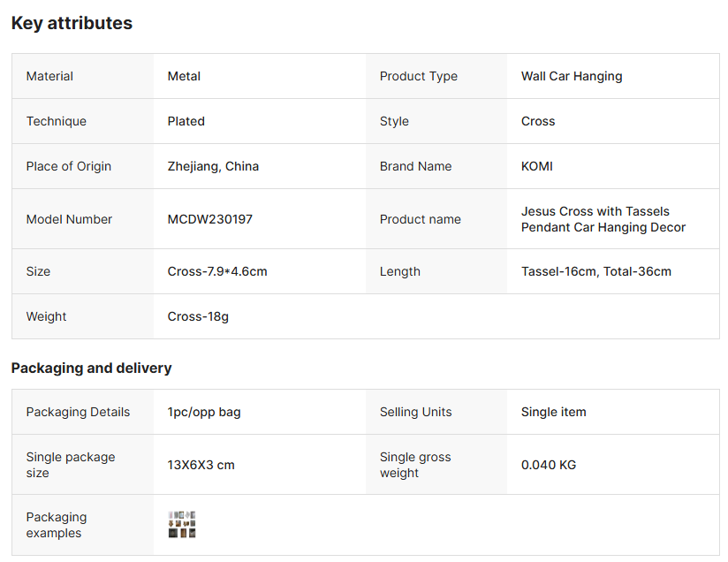The image size is (728, 562).
Task: Click the Tassel-16cm, Total-36cm length value
Action: point(595,271)
